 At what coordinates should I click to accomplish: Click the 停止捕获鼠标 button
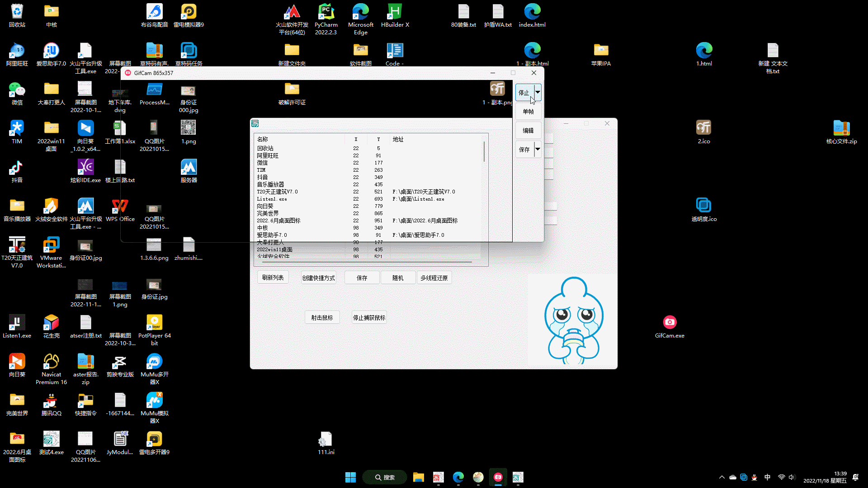coord(369,318)
